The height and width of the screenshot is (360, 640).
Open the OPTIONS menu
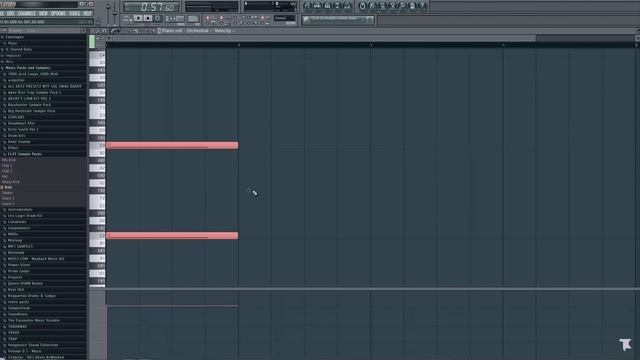click(58, 13)
